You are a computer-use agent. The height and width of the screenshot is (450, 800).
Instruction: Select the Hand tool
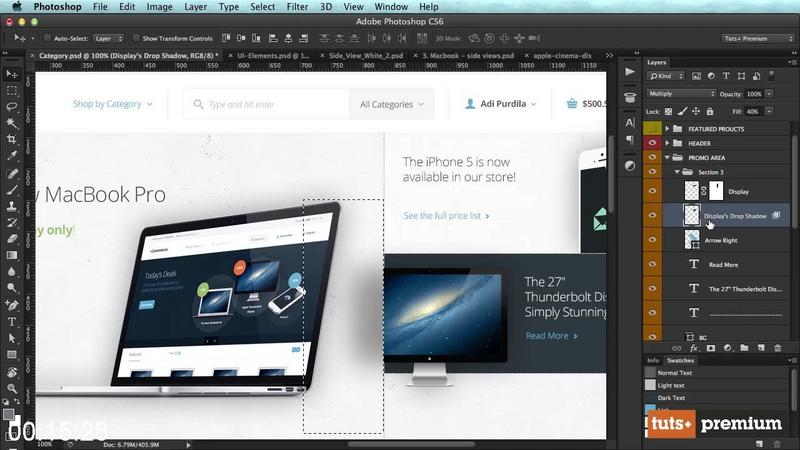[12, 372]
